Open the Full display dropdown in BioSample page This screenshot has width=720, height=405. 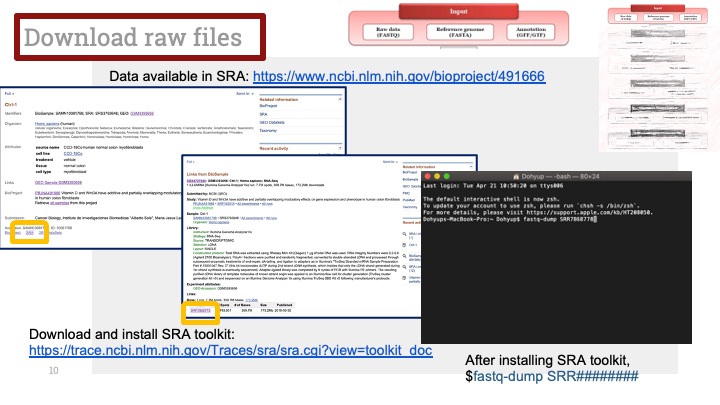[x=9, y=94]
